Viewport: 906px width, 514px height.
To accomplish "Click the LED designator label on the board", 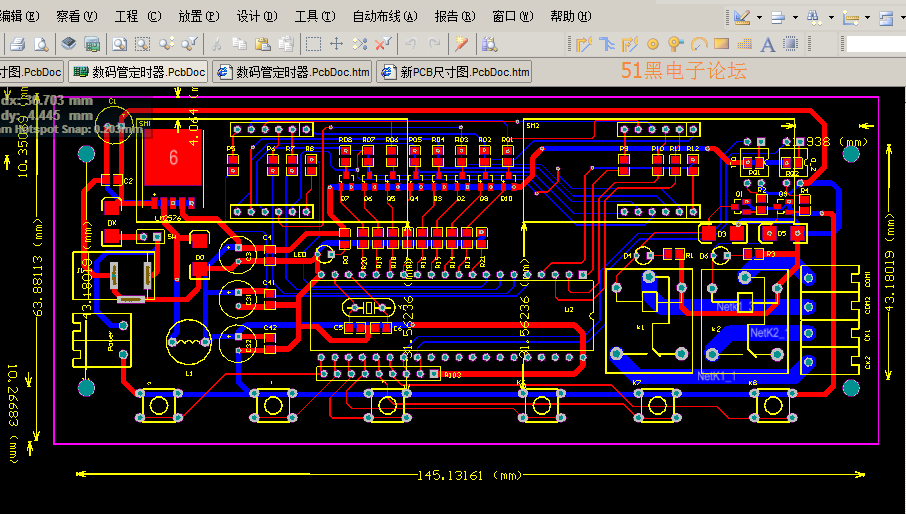I will (x=300, y=254).
